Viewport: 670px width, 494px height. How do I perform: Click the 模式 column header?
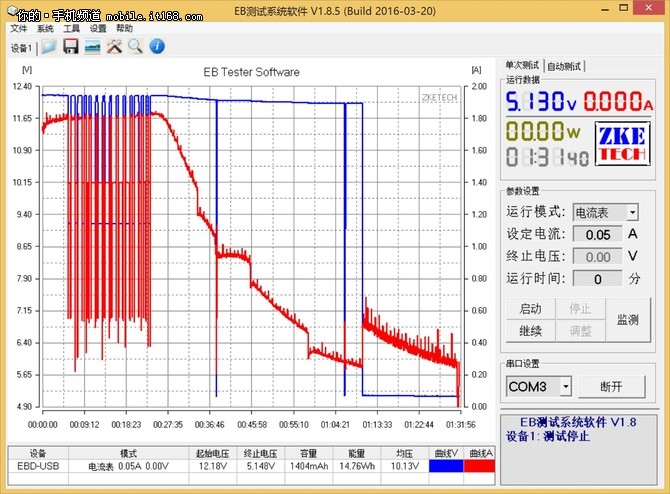[x=128, y=453]
